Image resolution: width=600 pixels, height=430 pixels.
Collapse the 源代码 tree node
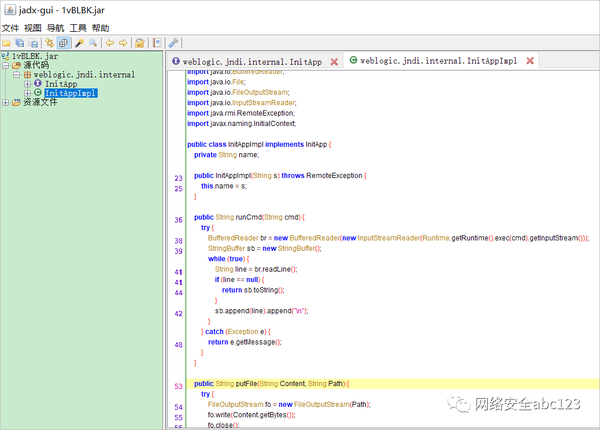coord(6,65)
